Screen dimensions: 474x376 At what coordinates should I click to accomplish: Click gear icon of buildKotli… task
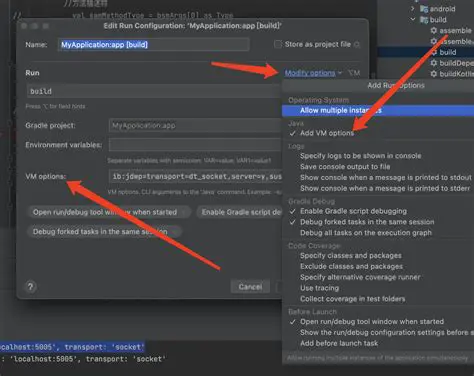click(433, 74)
